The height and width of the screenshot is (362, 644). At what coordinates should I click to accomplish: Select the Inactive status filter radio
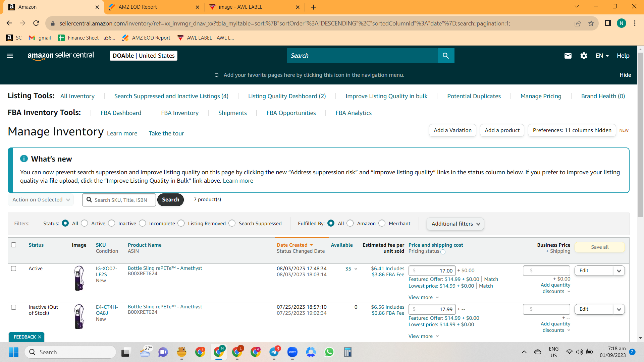(x=112, y=223)
